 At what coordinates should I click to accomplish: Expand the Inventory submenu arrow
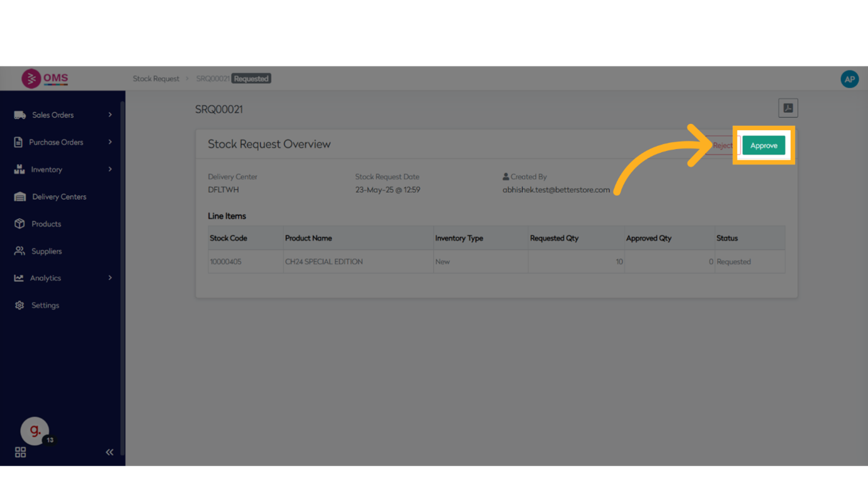[110, 169]
